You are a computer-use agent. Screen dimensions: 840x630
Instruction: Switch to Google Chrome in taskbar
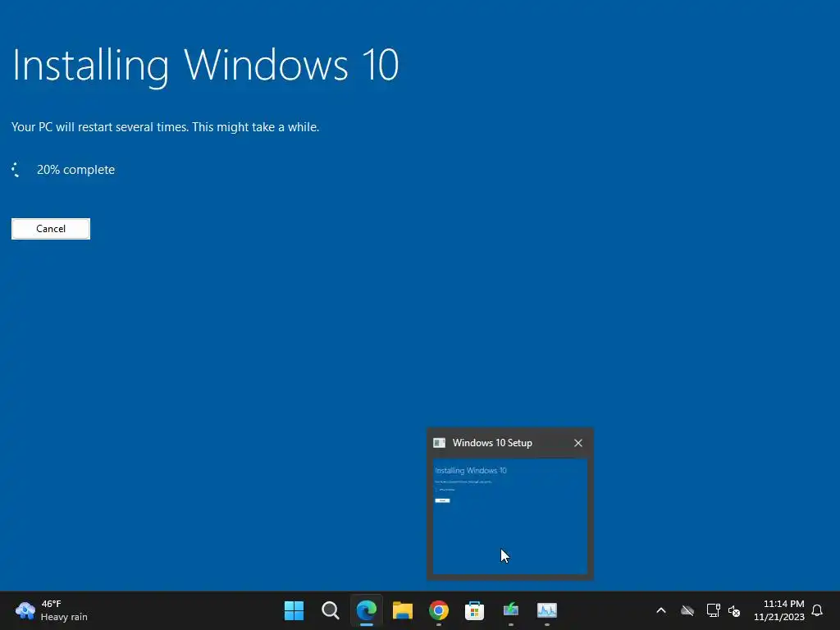(x=439, y=610)
